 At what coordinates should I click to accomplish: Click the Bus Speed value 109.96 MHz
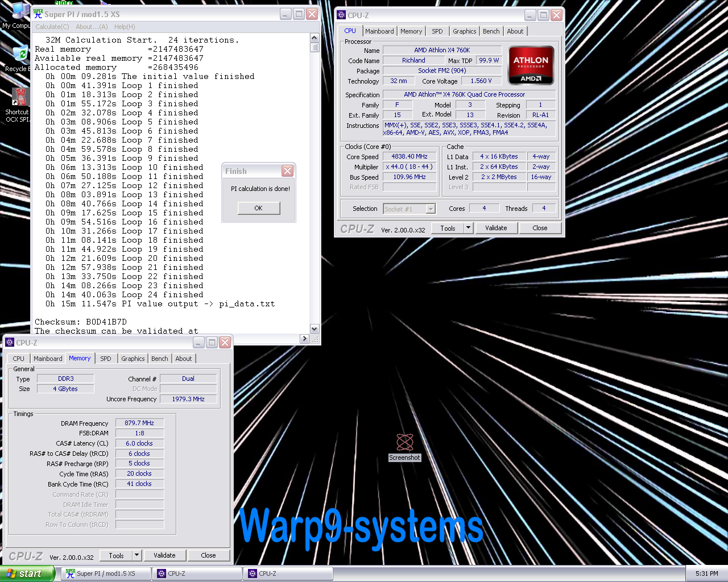pyautogui.click(x=409, y=177)
